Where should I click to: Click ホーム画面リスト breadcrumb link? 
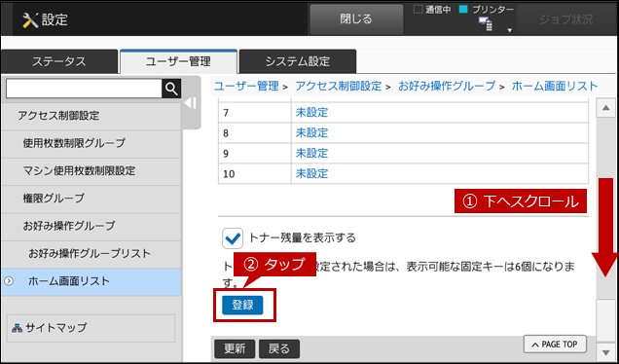[555, 86]
